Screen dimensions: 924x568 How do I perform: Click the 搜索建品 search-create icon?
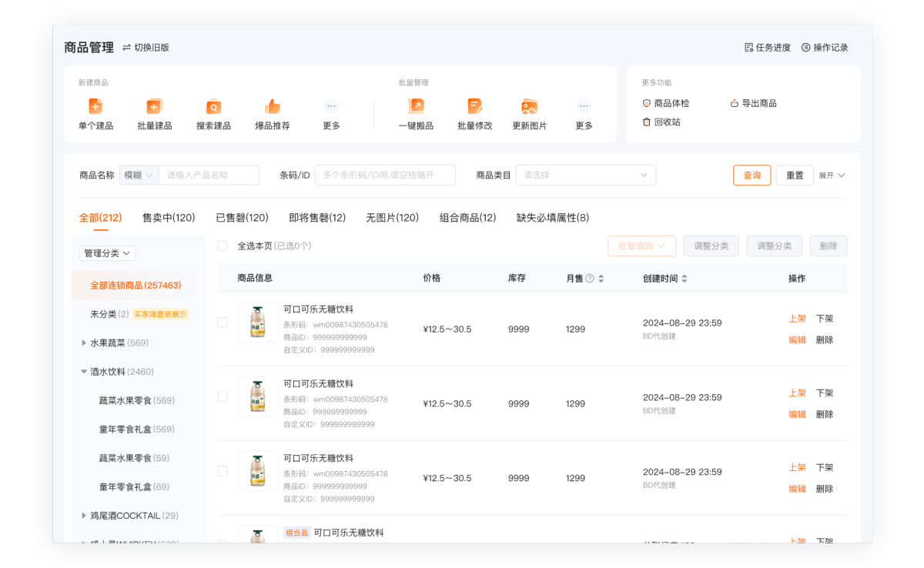(x=213, y=112)
